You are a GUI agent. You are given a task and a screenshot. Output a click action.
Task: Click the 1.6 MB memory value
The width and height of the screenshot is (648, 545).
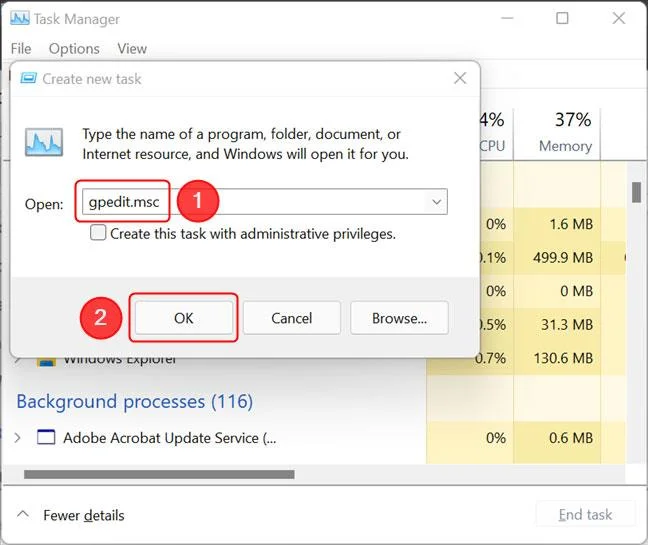571,224
